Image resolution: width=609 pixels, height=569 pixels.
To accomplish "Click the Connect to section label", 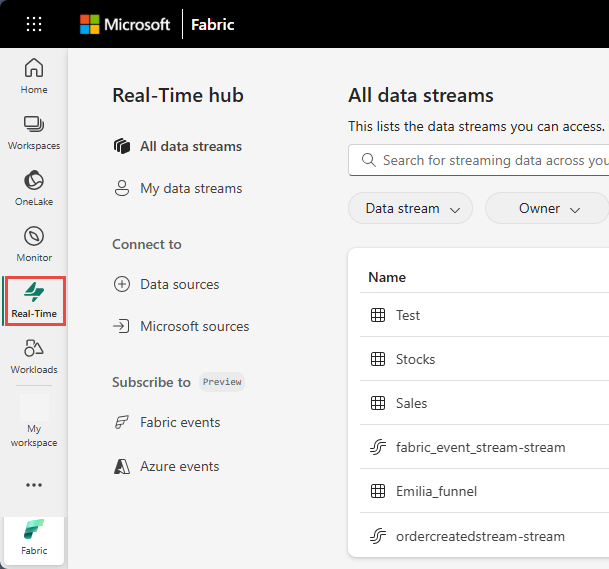I will [x=147, y=244].
